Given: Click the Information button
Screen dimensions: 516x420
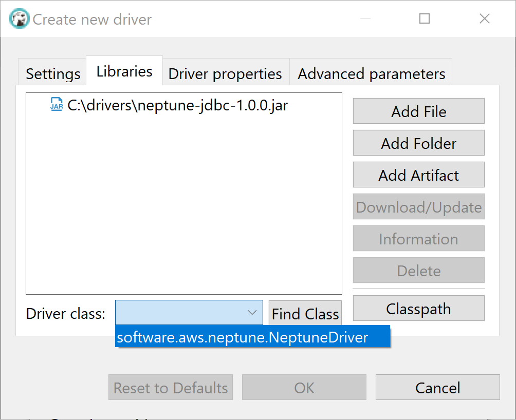Looking at the screenshot, I should pos(418,239).
